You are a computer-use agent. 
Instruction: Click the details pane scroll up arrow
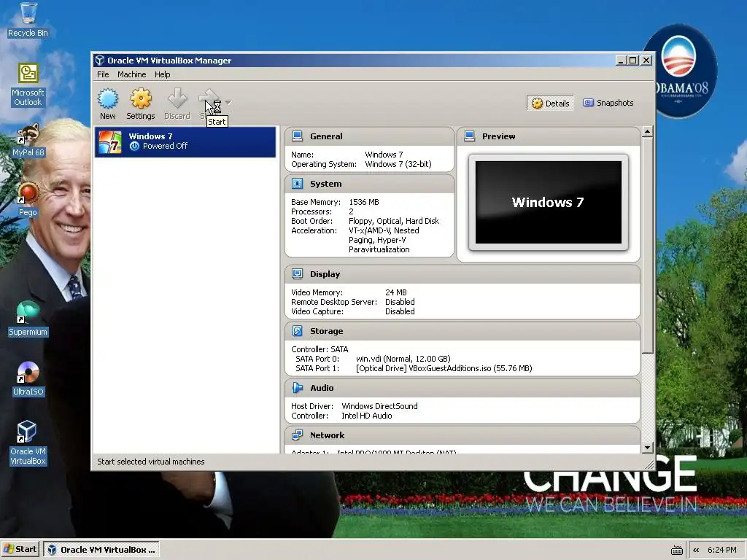(x=647, y=132)
